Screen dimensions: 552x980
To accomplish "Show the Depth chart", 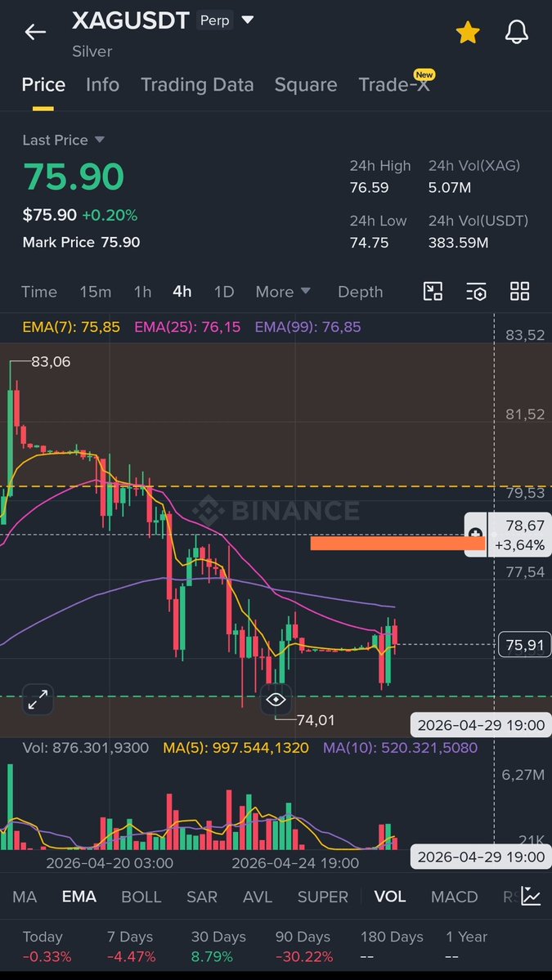I will point(360,292).
